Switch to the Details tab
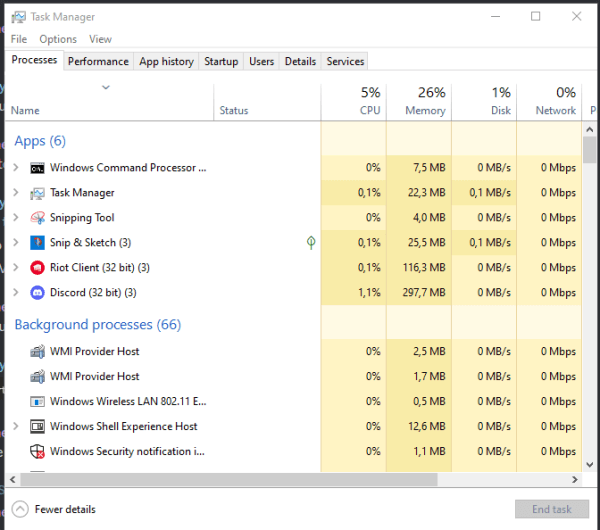The image size is (600, 530). coord(300,62)
